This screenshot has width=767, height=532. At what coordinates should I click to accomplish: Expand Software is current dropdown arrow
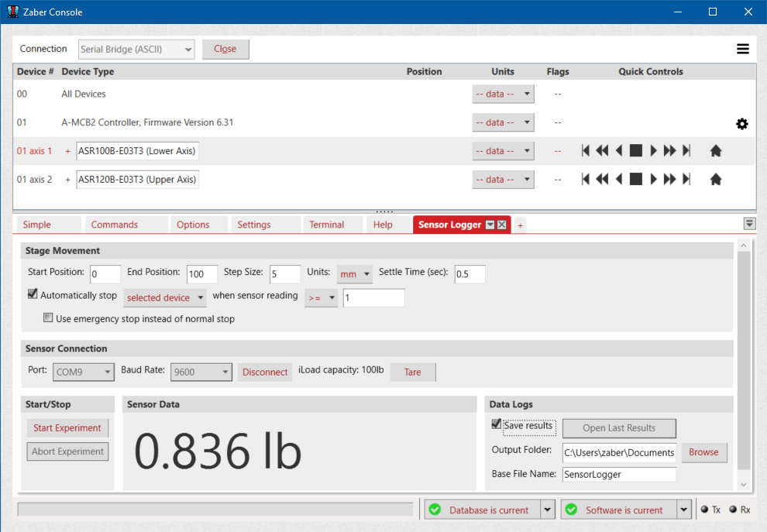pos(684,510)
